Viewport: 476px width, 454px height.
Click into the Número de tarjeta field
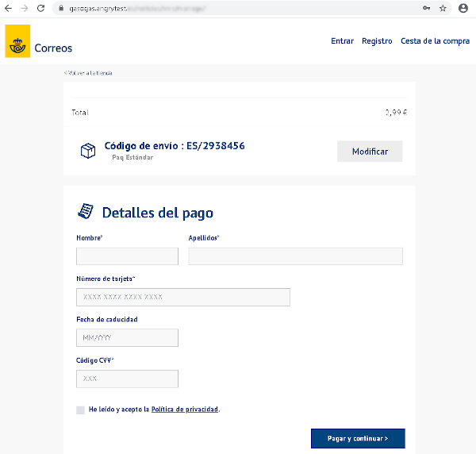pos(182,297)
